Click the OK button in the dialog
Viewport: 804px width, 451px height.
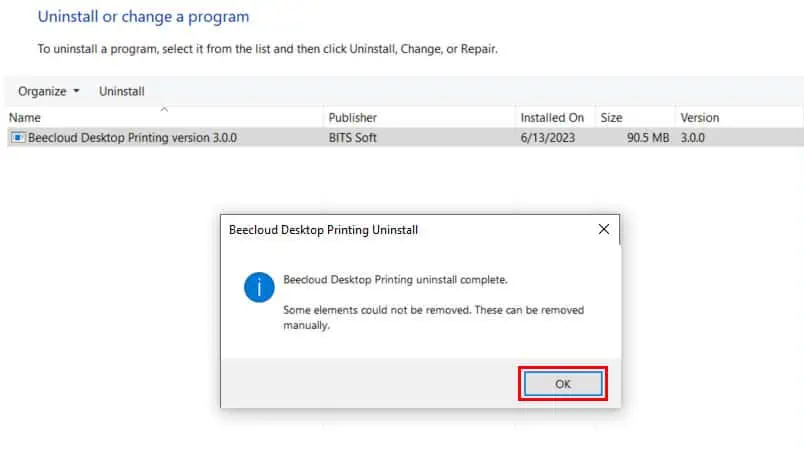[x=563, y=384]
